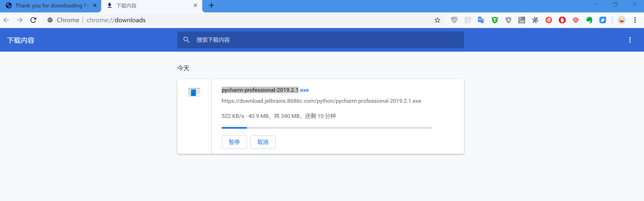This screenshot has width=644, height=201.
Task: Click the 搜索下载内容 search field
Action: click(320, 40)
